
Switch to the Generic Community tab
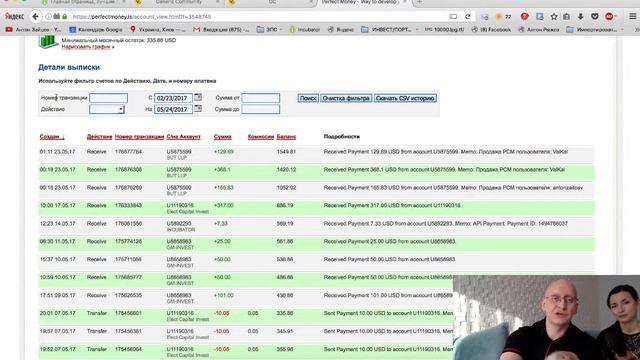coord(178,2)
